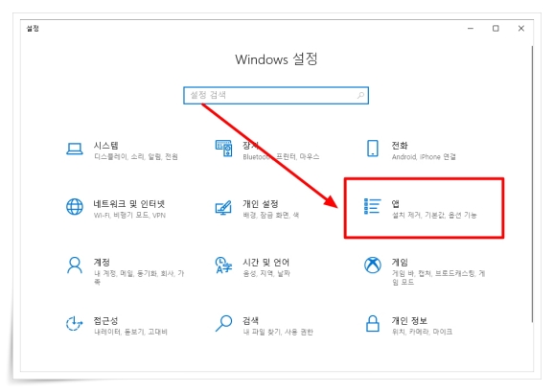
Task: Maximize the 설정 window
Action: click(496, 28)
